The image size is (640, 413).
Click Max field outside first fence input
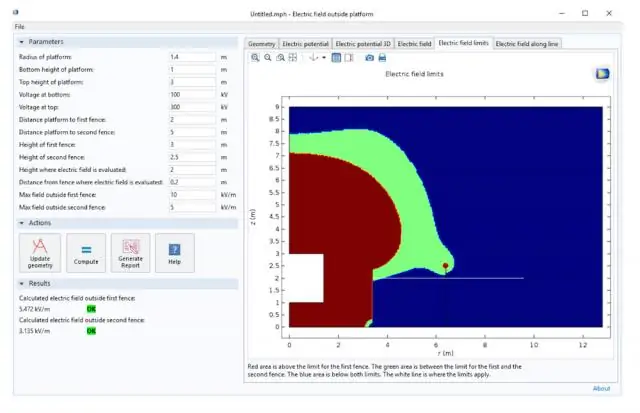pyautogui.click(x=192, y=195)
